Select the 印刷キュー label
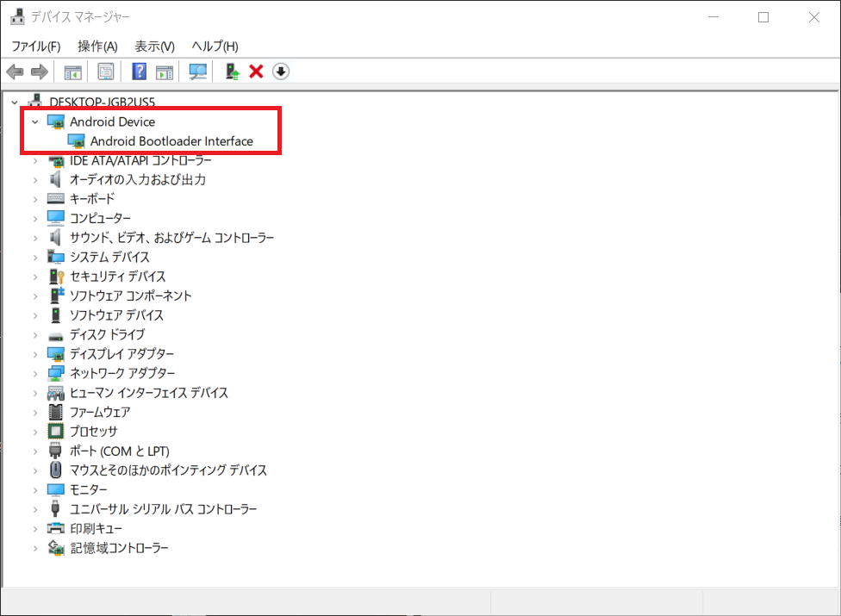This screenshot has width=841, height=616. (96, 529)
